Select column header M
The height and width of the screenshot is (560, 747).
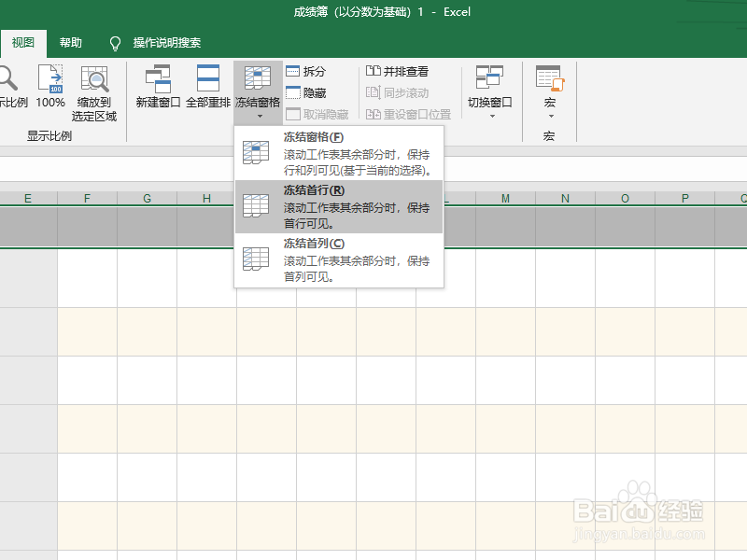tap(505, 198)
